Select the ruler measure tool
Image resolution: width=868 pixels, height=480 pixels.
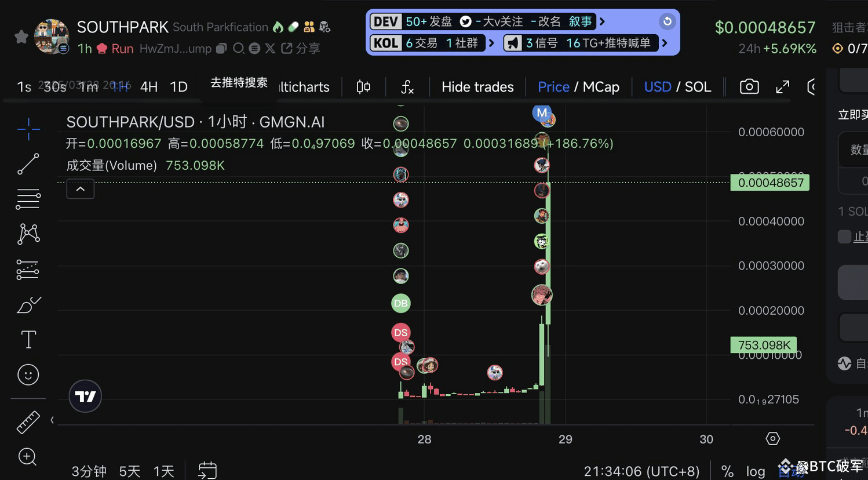coord(28,422)
